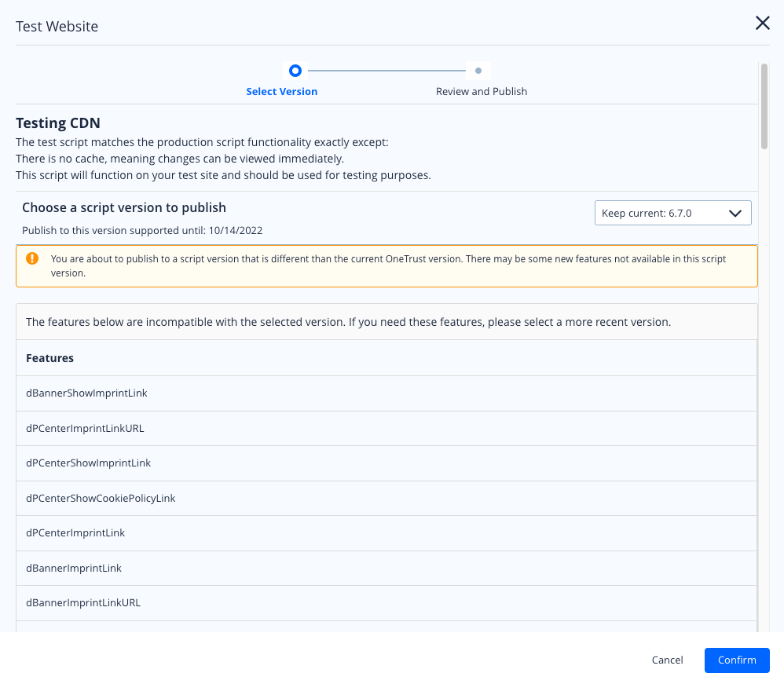
Task: Select the dPCenterImprintLinkURL row
Action: 85,428
